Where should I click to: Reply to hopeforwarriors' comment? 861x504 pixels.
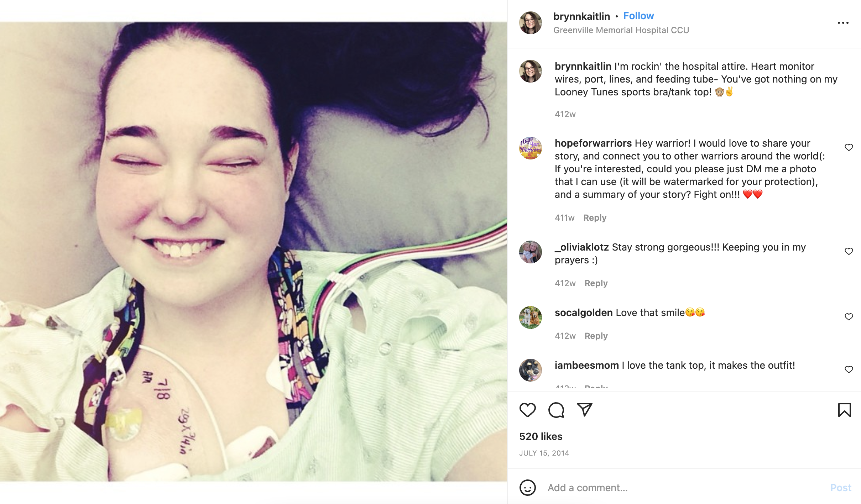point(595,218)
